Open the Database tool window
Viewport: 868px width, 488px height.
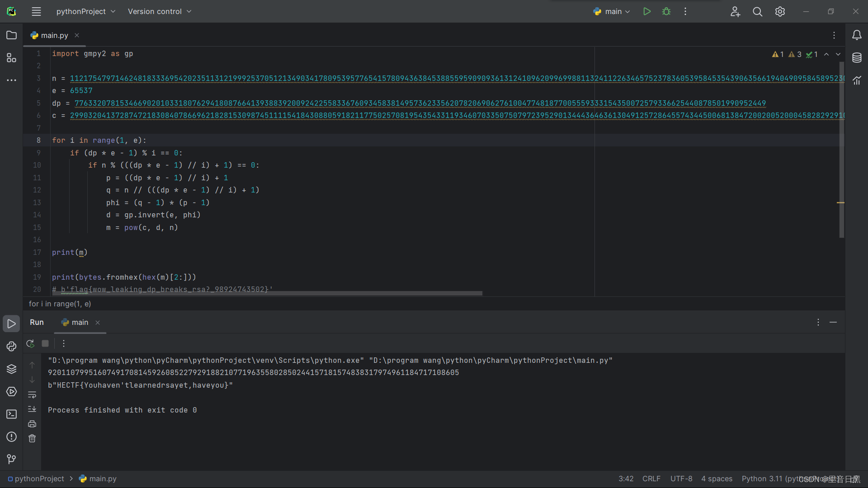coord(857,58)
